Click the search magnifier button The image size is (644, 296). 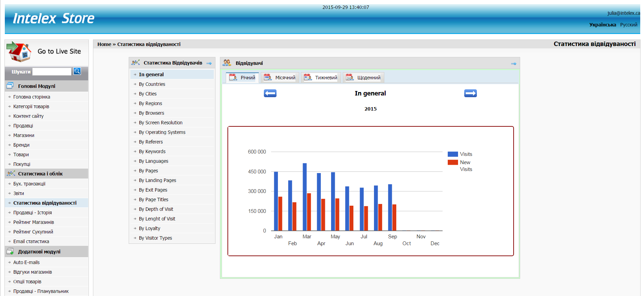77,71
